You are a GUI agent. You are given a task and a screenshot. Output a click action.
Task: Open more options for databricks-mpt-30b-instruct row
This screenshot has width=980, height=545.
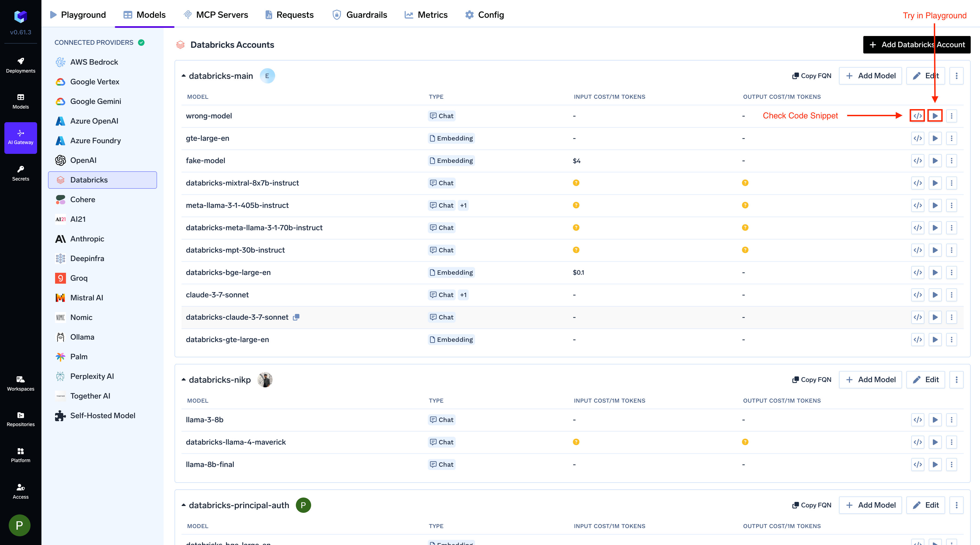tap(951, 250)
